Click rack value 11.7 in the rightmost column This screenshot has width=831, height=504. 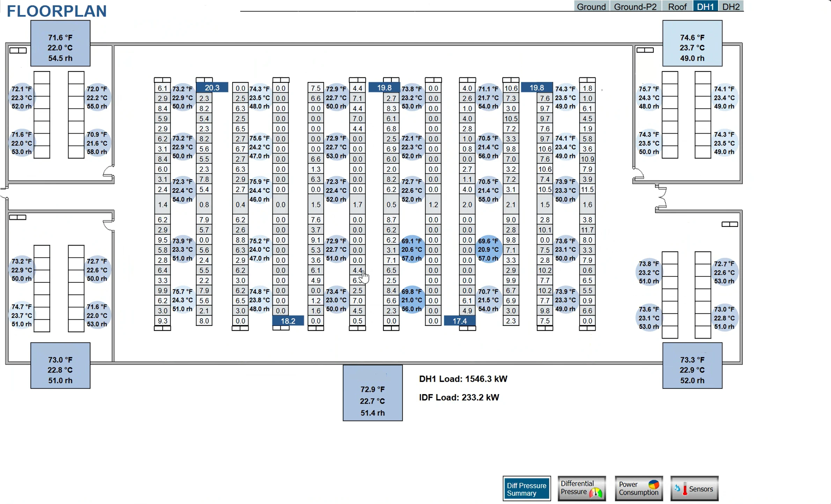587,230
